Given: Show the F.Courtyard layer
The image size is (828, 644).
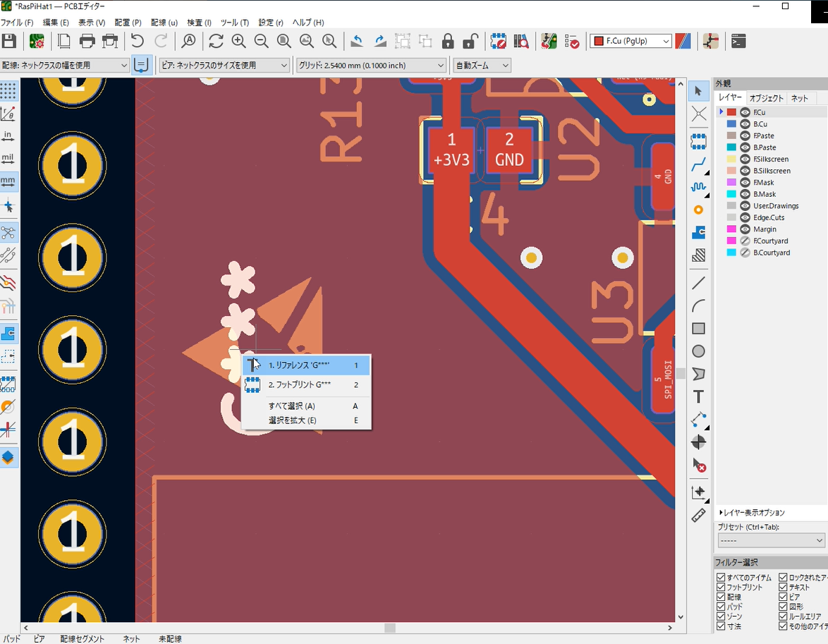Looking at the screenshot, I should pos(745,241).
